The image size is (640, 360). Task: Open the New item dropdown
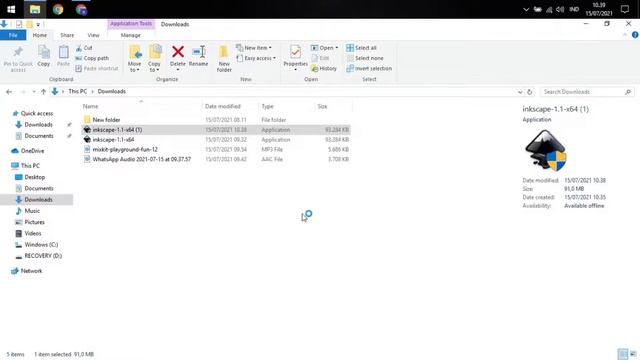pos(254,48)
